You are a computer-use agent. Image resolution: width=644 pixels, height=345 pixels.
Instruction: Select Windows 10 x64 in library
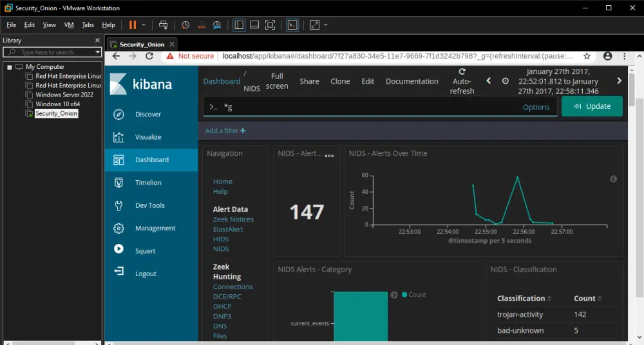(x=57, y=104)
